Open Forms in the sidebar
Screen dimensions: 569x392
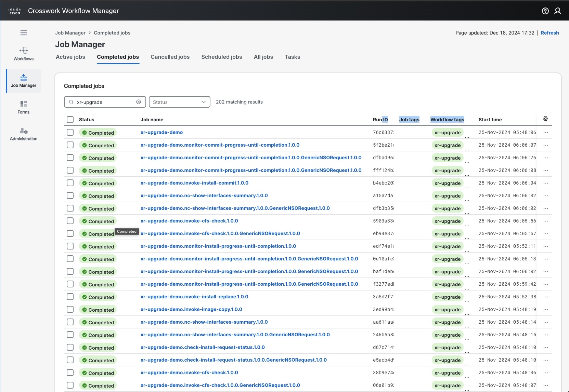point(24,107)
